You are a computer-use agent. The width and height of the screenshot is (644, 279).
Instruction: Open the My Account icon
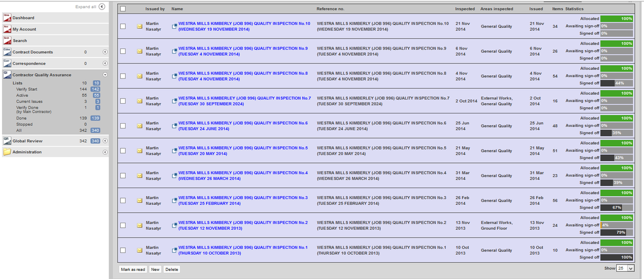pos(6,29)
